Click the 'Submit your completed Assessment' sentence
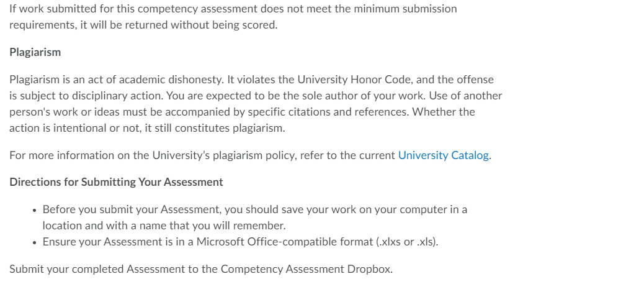Image resolution: width=644 pixels, height=302 pixels. (x=201, y=269)
